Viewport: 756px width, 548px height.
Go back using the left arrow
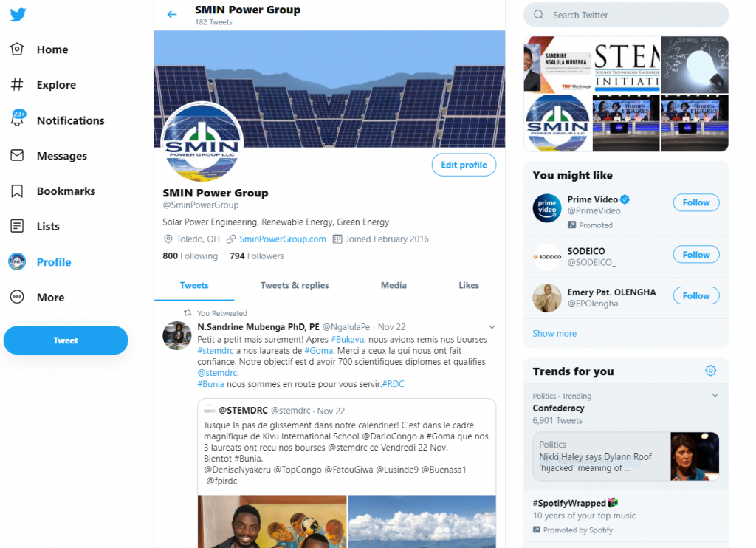point(172,15)
